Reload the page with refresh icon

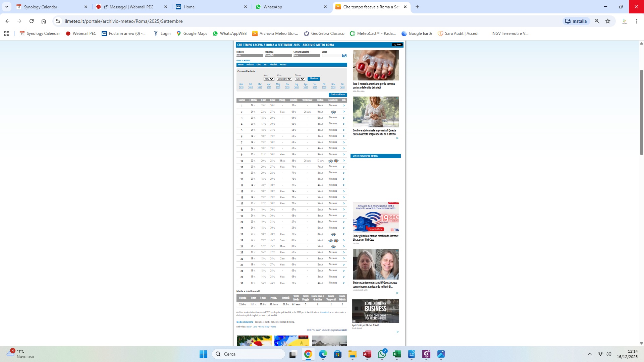pos(32,21)
